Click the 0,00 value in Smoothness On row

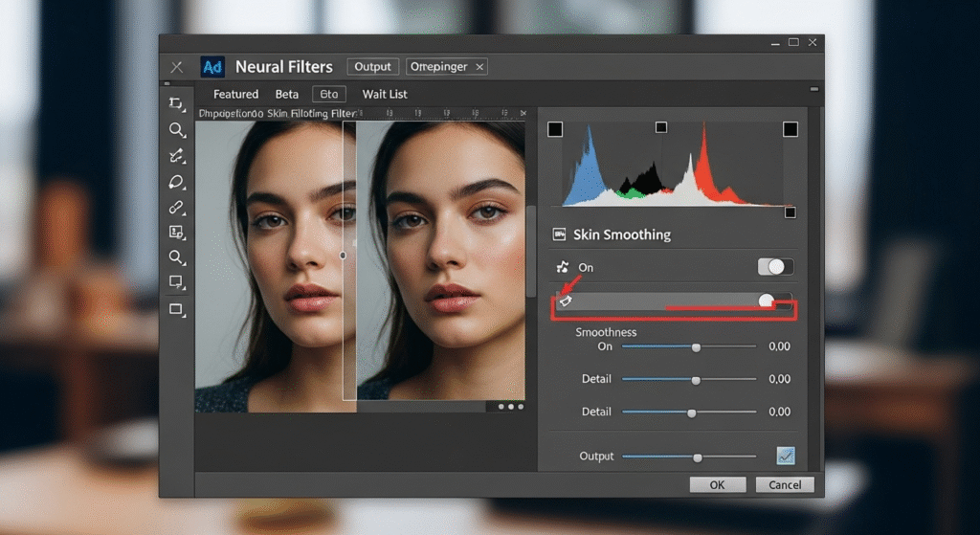coord(779,346)
